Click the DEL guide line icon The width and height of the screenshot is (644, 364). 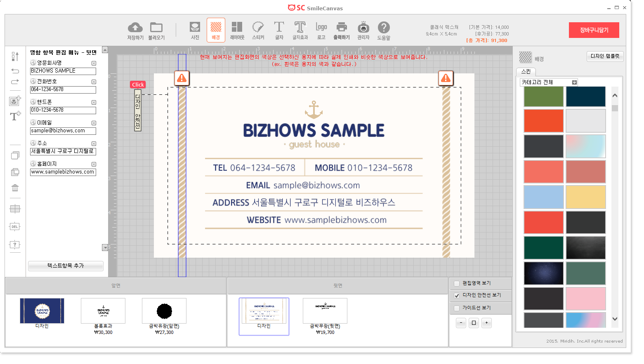coord(15,227)
